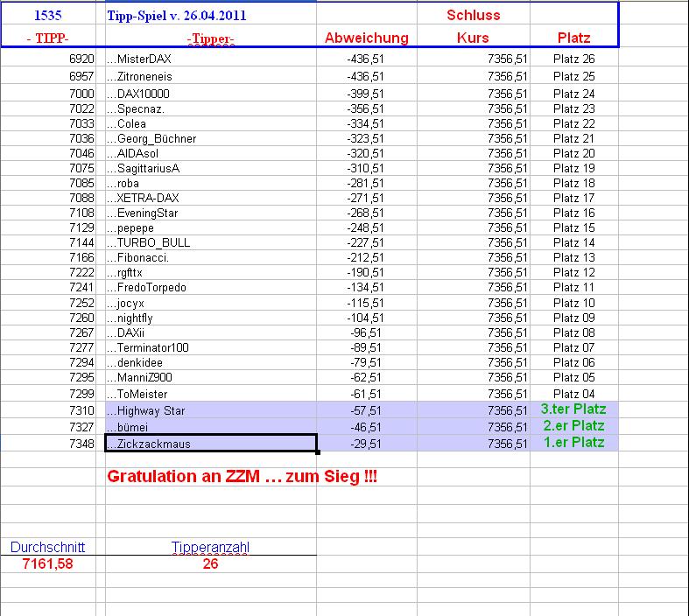Viewport: 689px width, 616px height.
Task: Select the FredoTorpedo cell
Action: tap(210, 288)
